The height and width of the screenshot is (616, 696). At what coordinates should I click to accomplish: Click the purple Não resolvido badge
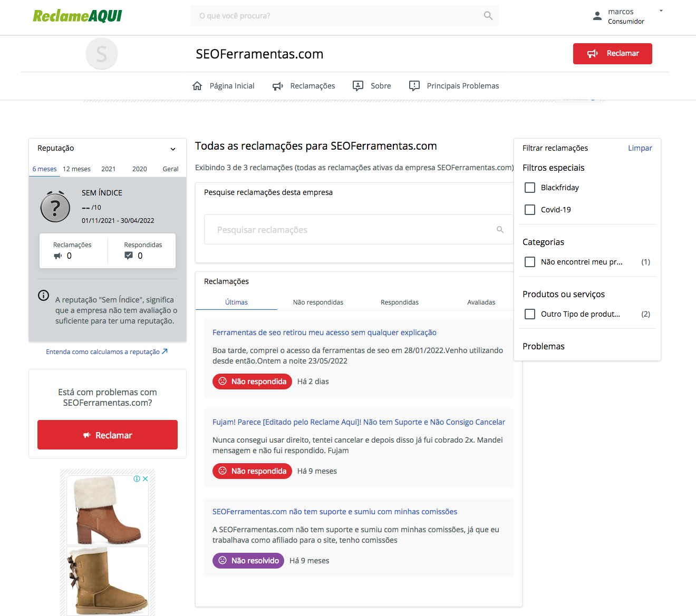(x=248, y=561)
